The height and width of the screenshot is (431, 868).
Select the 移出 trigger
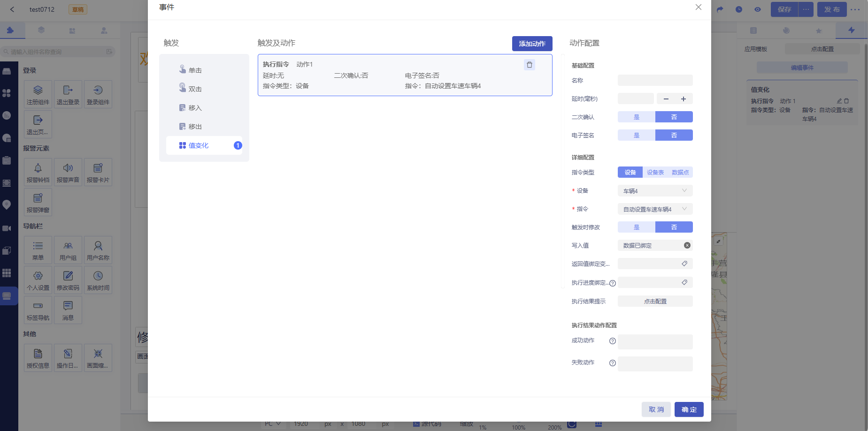pos(204,126)
